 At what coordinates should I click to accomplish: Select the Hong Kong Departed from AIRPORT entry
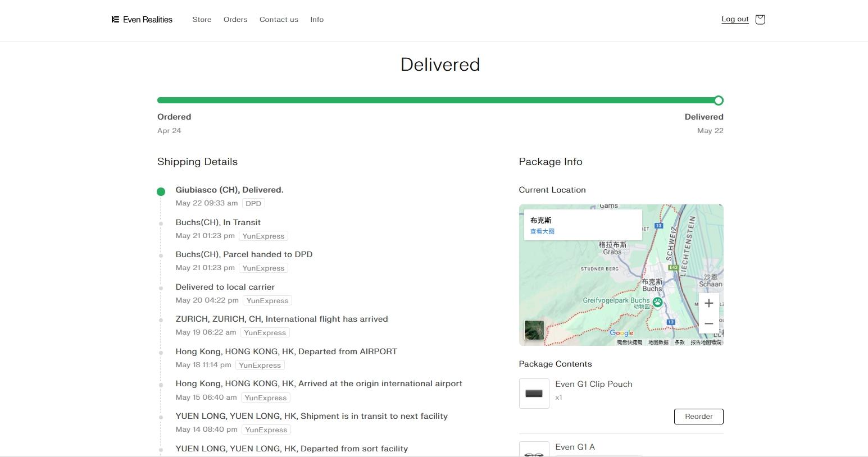coord(286,351)
